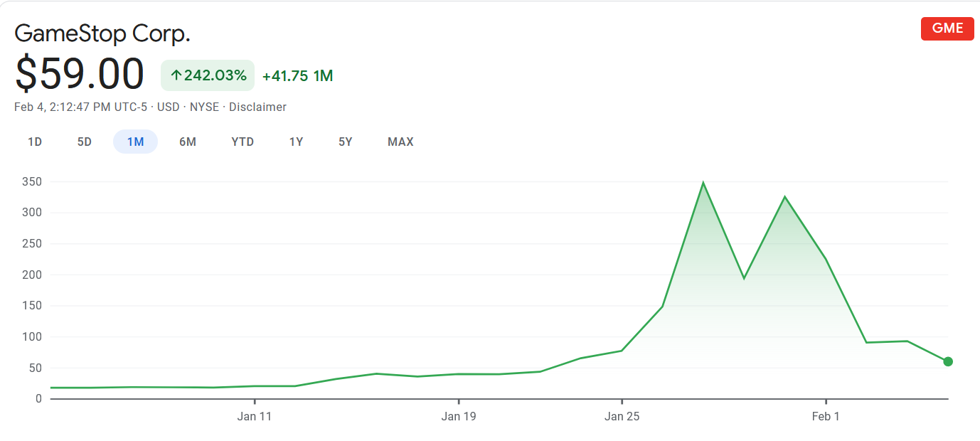This screenshot has height=441, width=980.
Task: Click the chart's highest peak point
Action: pyautogui.click(x=703, y=181)
